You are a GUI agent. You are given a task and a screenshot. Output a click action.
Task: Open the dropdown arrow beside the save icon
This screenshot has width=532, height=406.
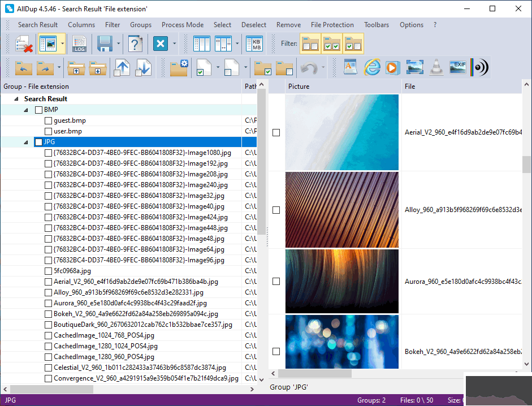tap(118, 44)
